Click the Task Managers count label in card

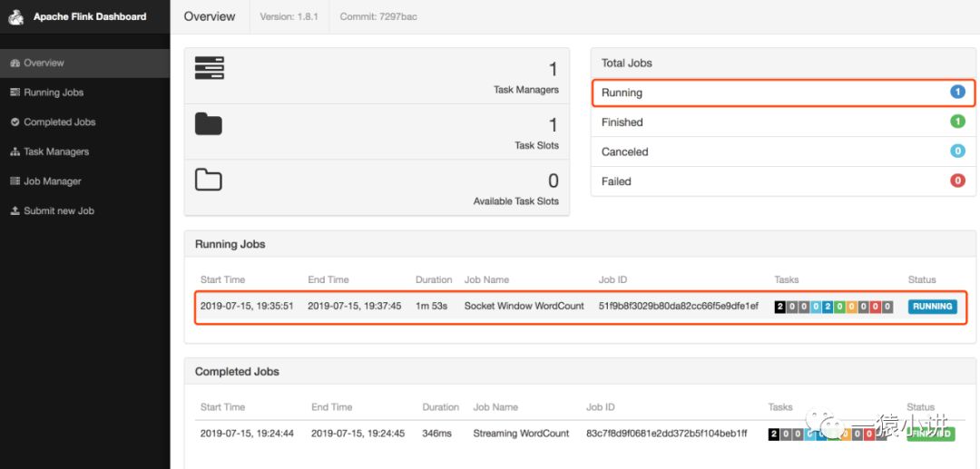coord(526,90)
